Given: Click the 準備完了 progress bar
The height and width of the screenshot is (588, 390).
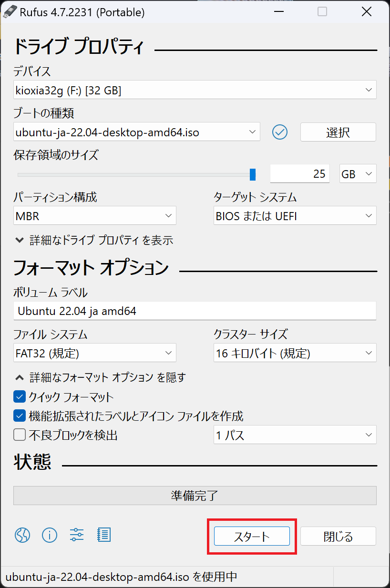Looking at the screenshot, I should [195, 496].
